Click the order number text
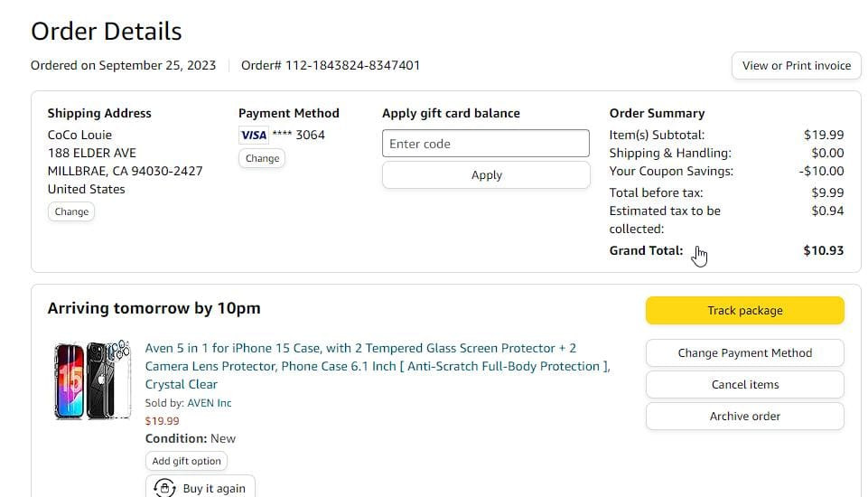Viewport: 868px width, 497px height. 331,65
